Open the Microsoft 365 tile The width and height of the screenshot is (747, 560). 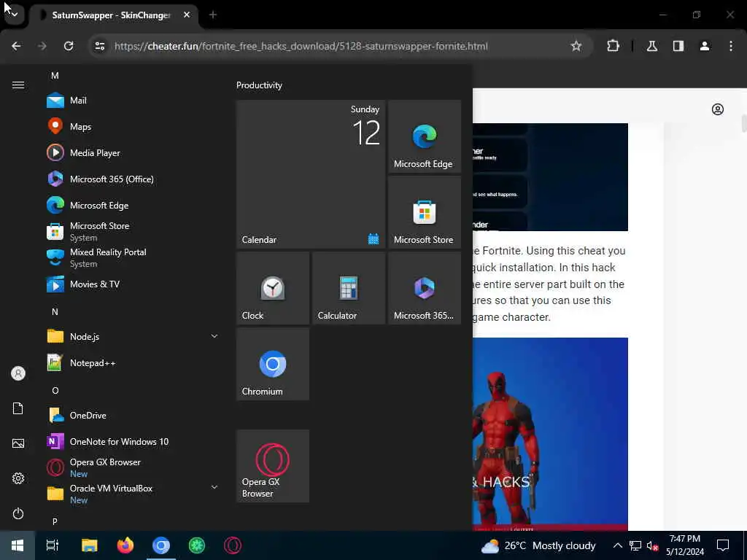(x=425, y=288)
